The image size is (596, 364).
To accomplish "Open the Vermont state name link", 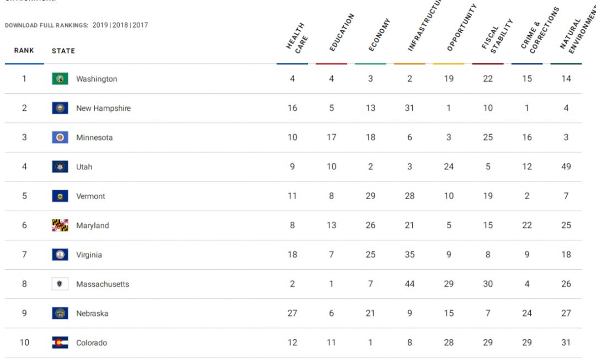I will [x=91, y=196].
